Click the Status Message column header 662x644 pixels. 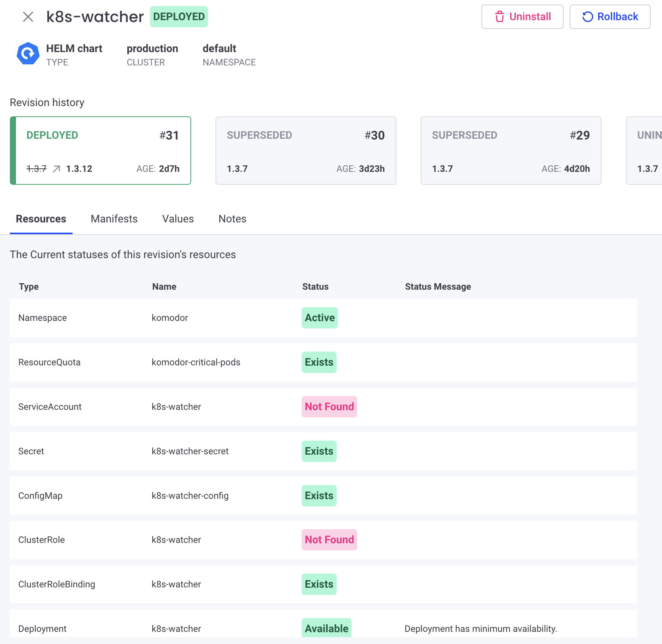438,287
